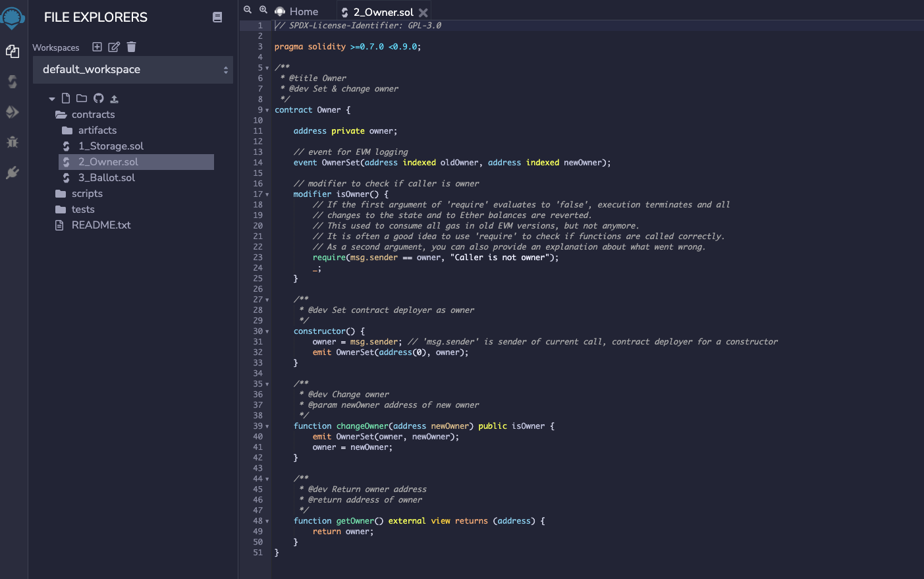
Task: Fold comment block at line 35
Action: pyautogui.click(x=267, y=384)
